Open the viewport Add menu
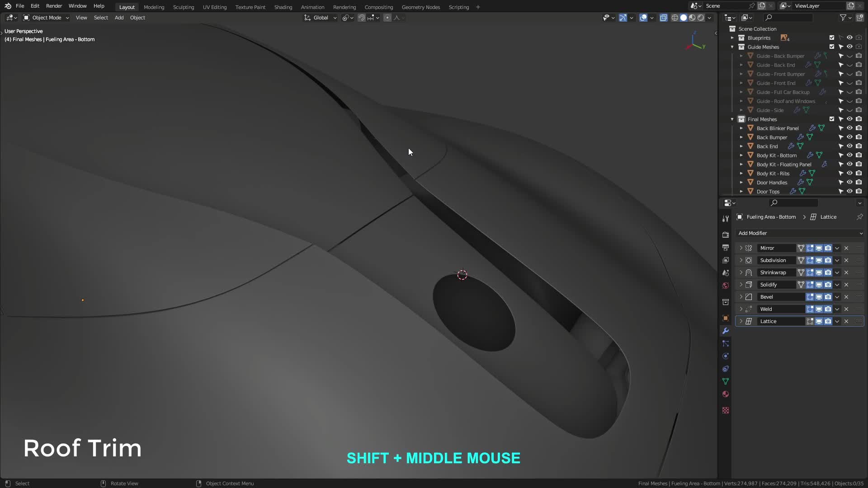The width and height of the screenshot is (868, 488). (119, 18)
